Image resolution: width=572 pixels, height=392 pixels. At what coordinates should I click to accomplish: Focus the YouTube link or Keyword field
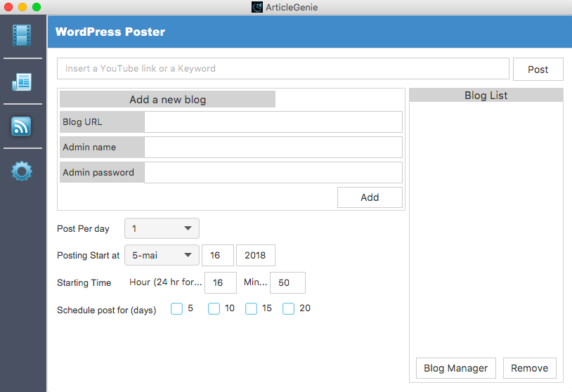(283, 69)
